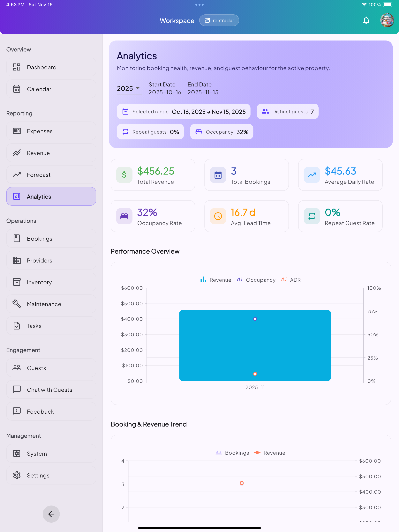
Task: Click the Occupancy 32% chip
Action: point(222,132)
